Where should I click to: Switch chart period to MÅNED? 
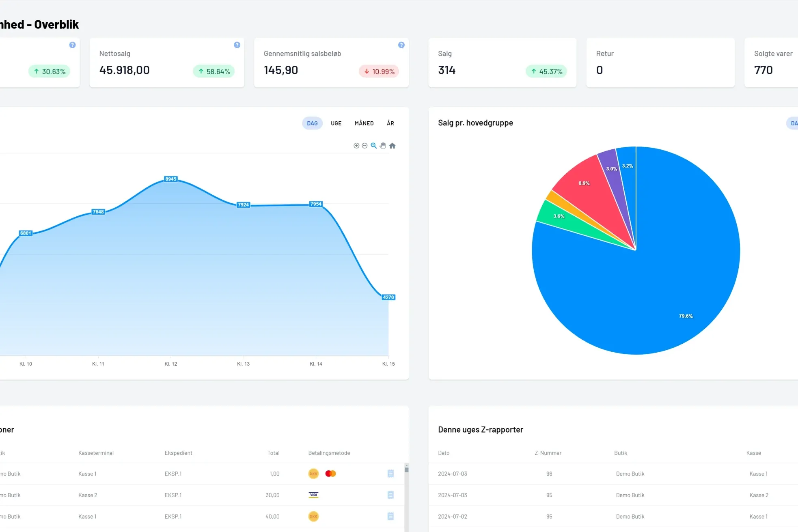pos(364,123)
